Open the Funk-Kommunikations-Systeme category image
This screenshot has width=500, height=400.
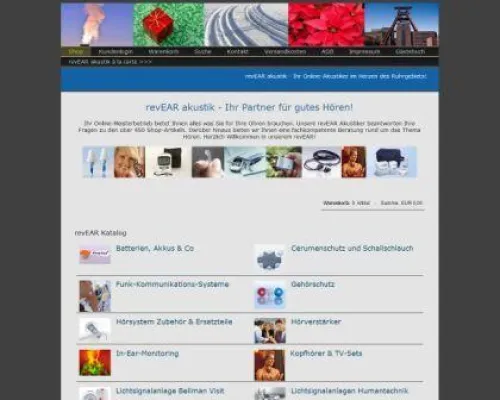95,296
